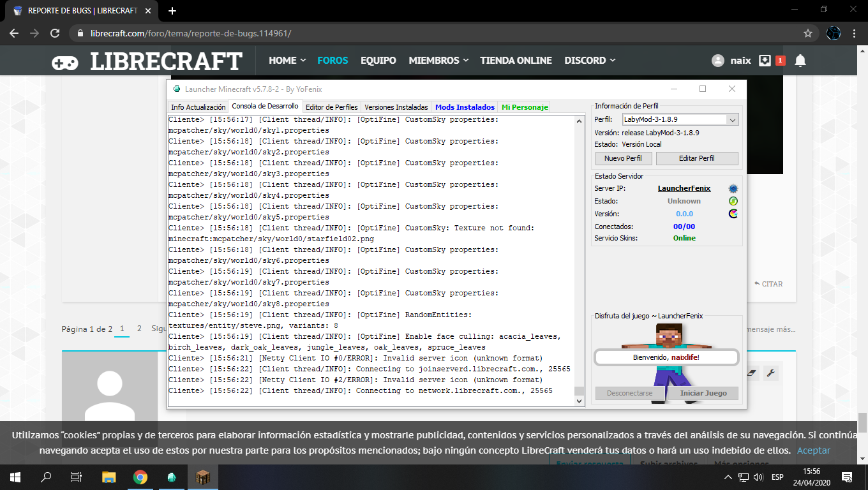
Task: Open the taskbar clock showing 15:56
Action: coord(811,477)
